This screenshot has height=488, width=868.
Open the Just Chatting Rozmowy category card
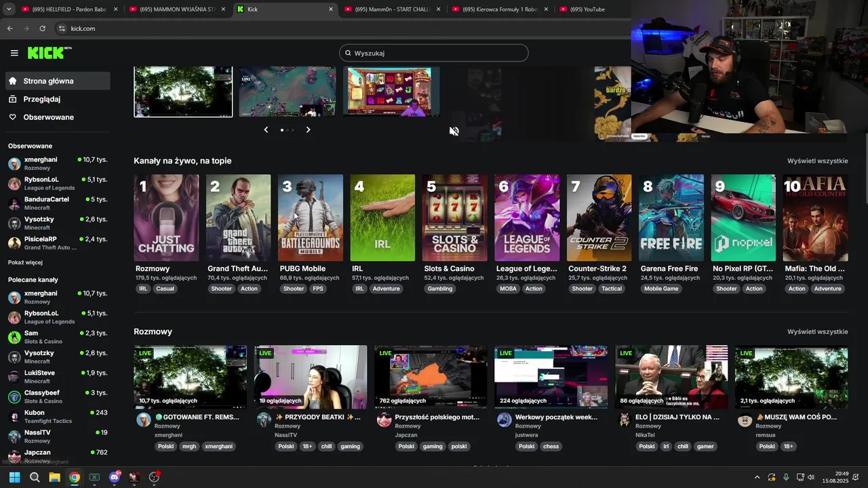166,218
